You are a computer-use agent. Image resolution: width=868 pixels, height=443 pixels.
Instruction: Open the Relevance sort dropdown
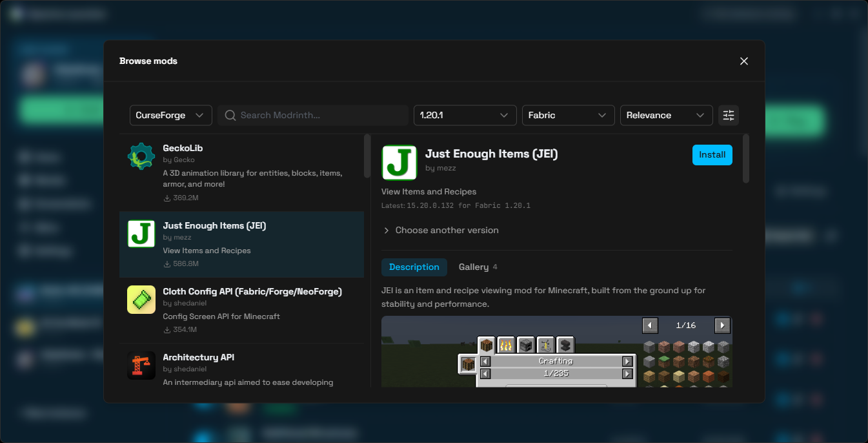[x=666, y=115]
